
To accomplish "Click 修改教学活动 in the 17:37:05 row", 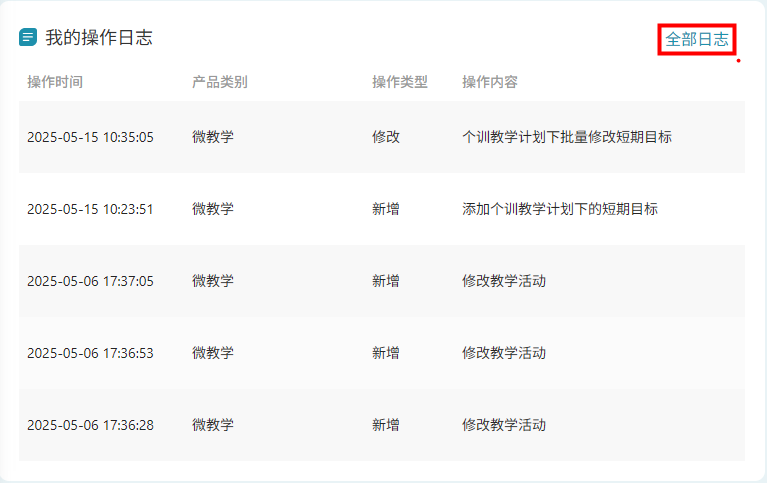I will coord(504,281).
